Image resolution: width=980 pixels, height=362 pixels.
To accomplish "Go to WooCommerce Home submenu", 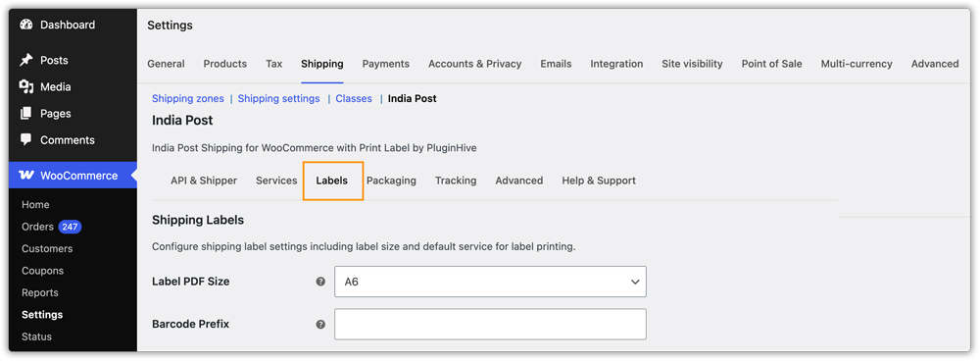I will tap(35, 205).
